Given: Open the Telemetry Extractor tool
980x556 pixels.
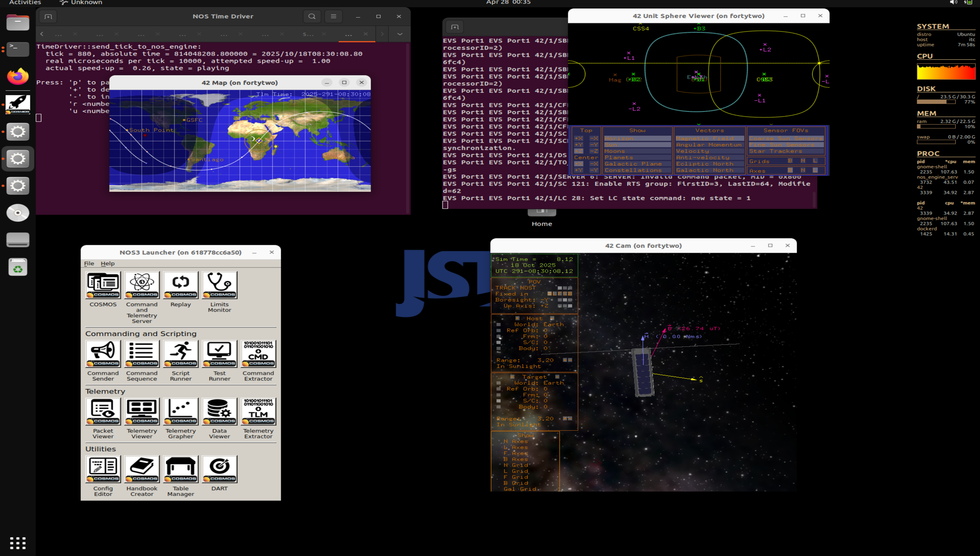Looking at the screenshot, I should 258,411.
